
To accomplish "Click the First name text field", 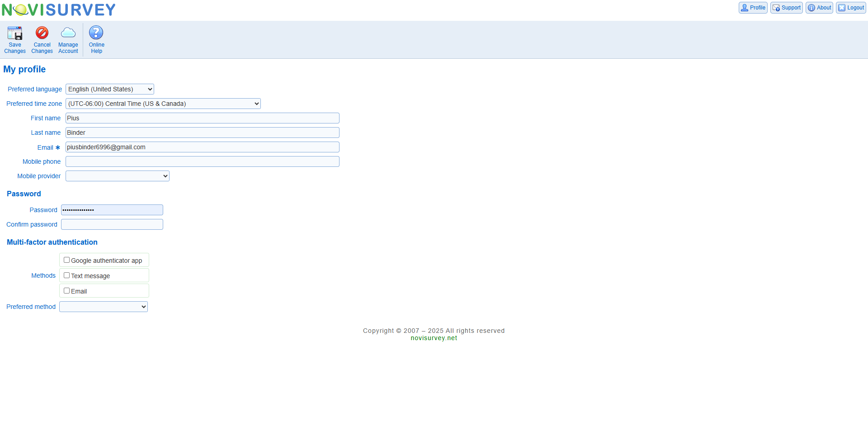I will coord(202,118).
